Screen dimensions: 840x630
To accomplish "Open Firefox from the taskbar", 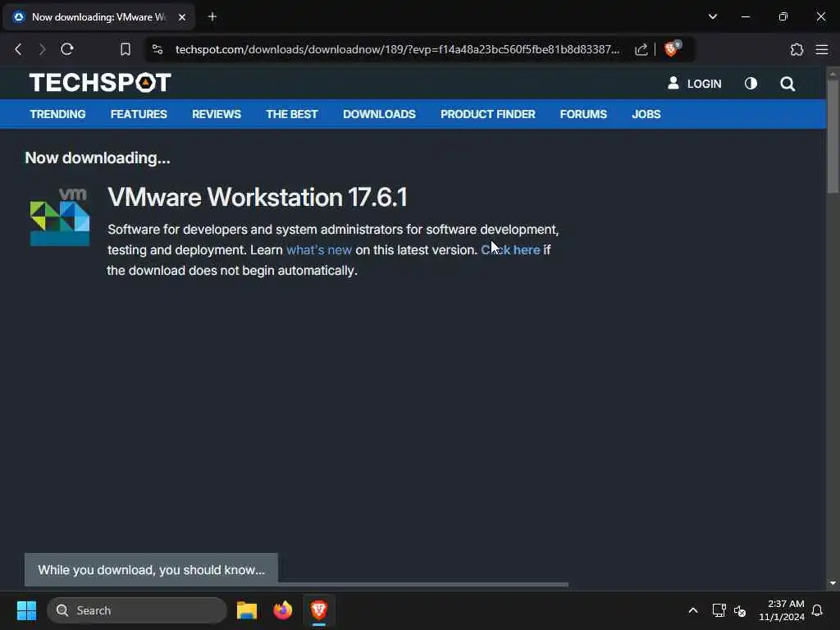I will (x=283, y=610).
